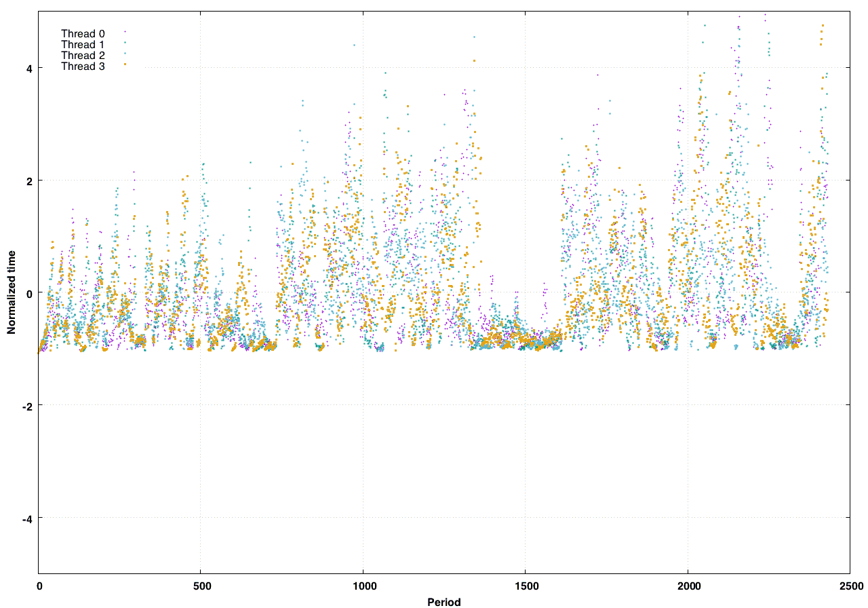Click the x-axis tick label 1500
This screenshot has width=868, height=608.
[x=526, y=586]
